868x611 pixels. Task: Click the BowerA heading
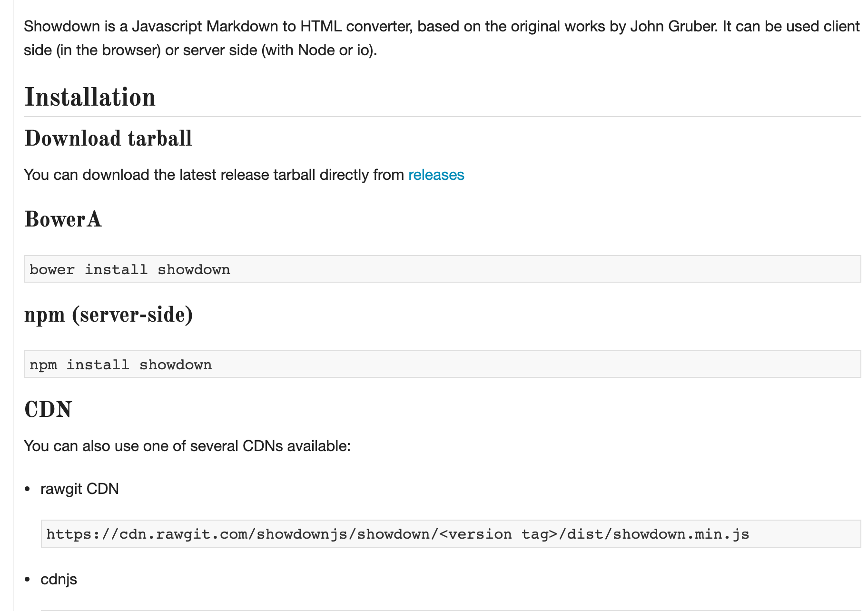pyautogui.click(x=63, y=219)
